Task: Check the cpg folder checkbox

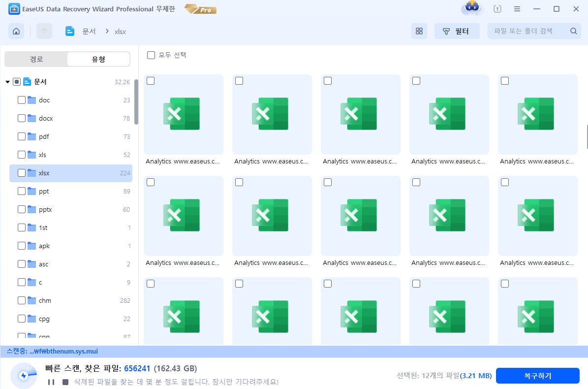Action: pyautogui.click(x=21, y=319)
